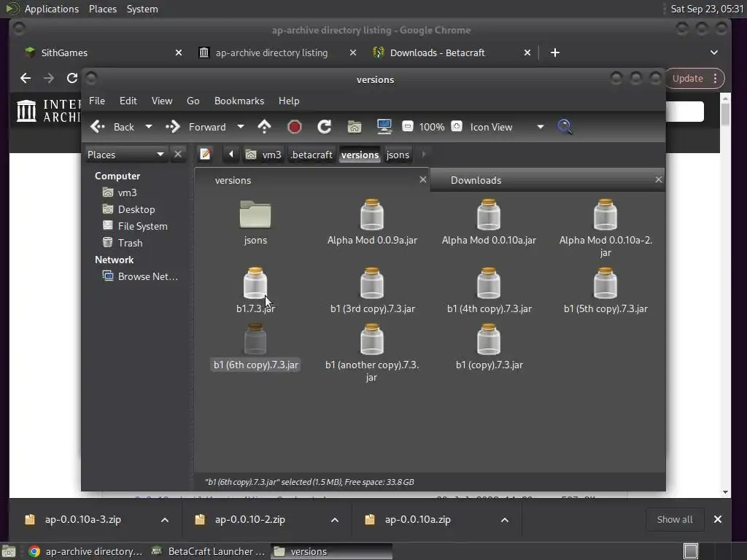This screenshot has height=560, width=747.
Task: Expand options for ap-0.0.10a.zip download
Action: pos(505,519)
